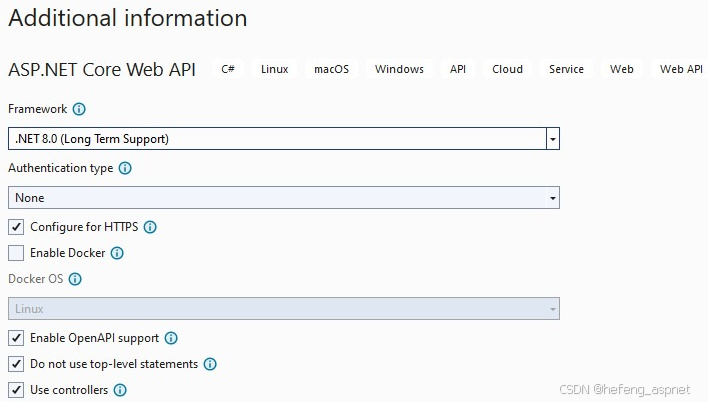
Task: Click the Web tag
Action: (622, 69)
